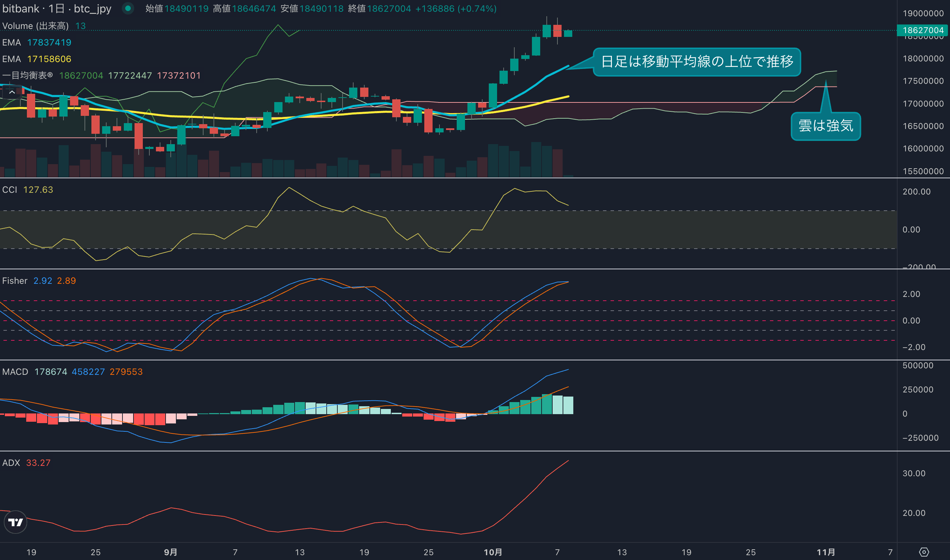This screenshot has height=560, width=950.
Task: Select the CCI indicator legend label
Action: [10, 189]
